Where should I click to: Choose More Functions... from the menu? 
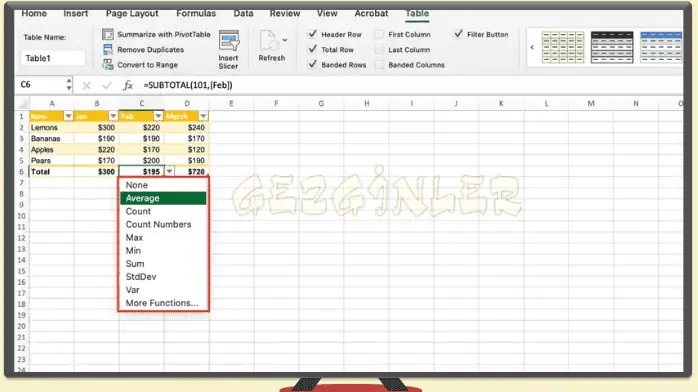pyautogui.click(x=163, y=303)
